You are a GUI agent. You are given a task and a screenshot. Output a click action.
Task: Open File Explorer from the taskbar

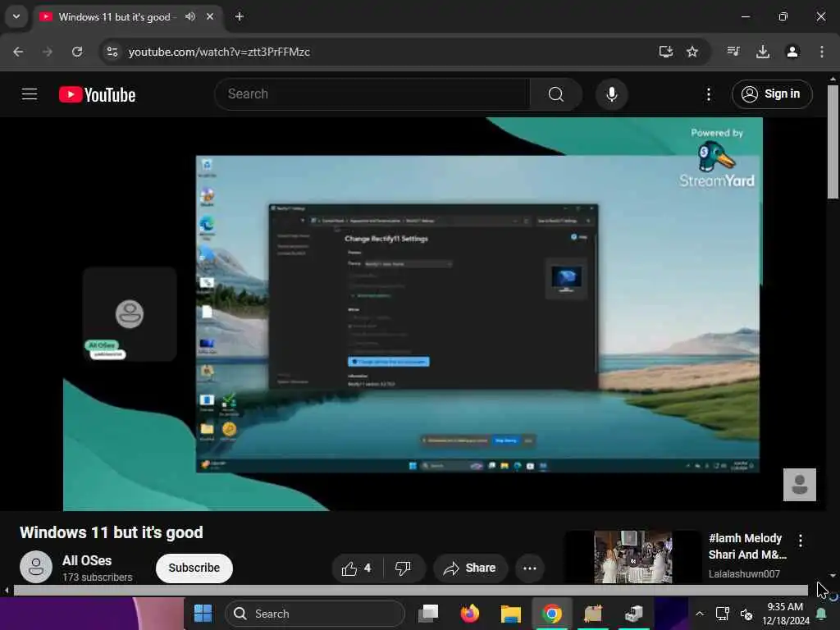tap(510, 614)
